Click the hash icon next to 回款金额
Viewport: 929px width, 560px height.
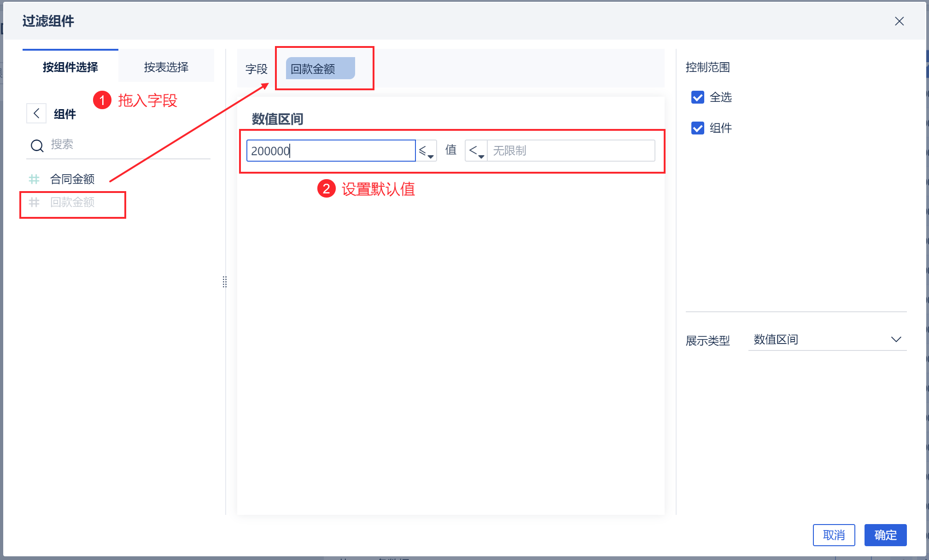(x=34, y=202)
